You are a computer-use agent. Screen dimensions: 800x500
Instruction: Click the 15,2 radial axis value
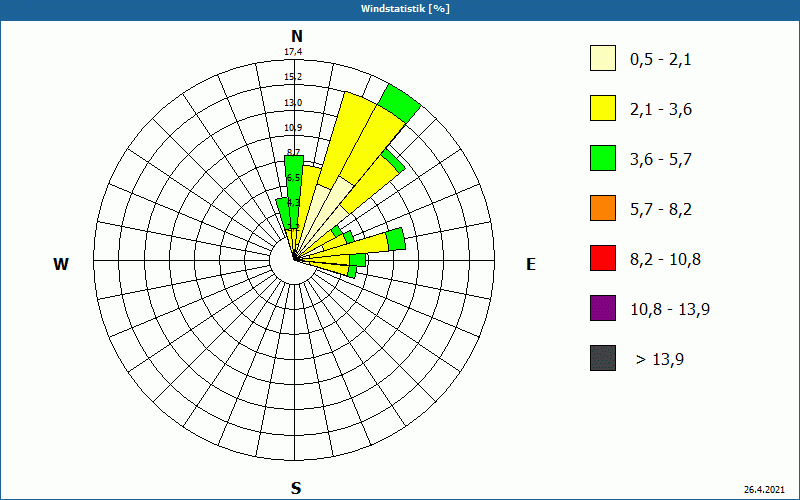(293, 77)
